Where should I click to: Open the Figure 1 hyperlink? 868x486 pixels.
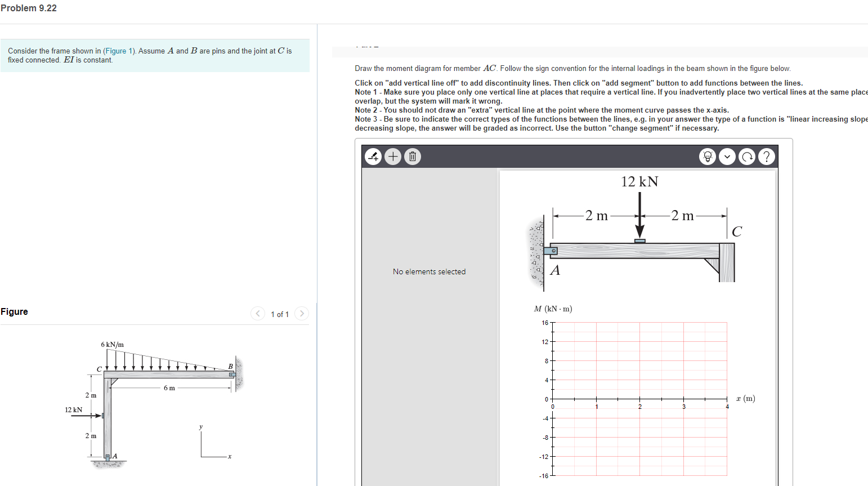[118, 51]
